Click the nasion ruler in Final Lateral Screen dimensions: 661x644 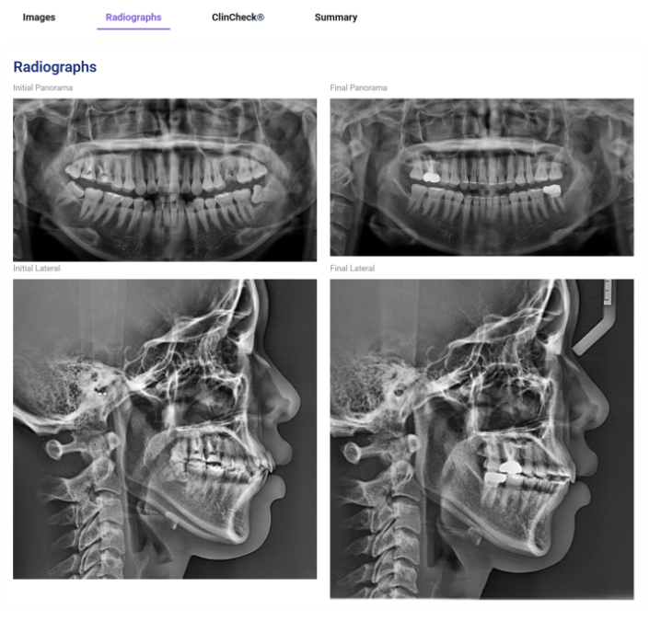(x=596, y=316)
